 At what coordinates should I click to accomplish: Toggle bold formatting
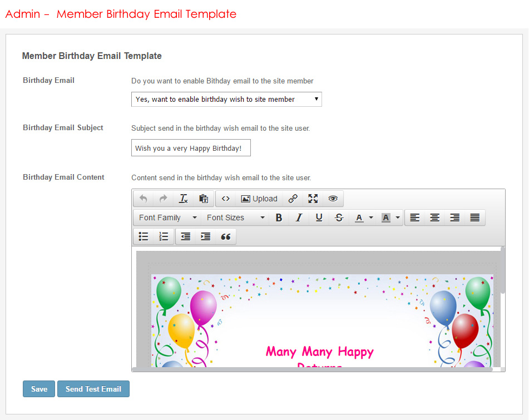point(279,218)
